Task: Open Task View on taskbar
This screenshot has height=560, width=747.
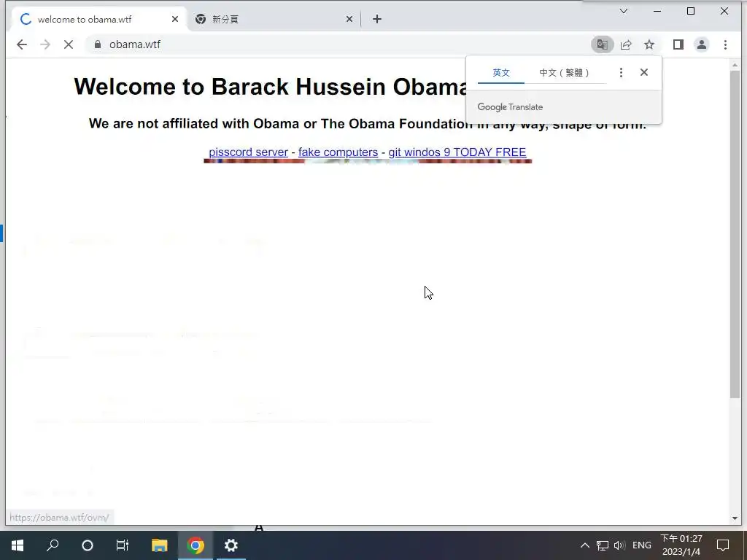Action: coord(123,545)
